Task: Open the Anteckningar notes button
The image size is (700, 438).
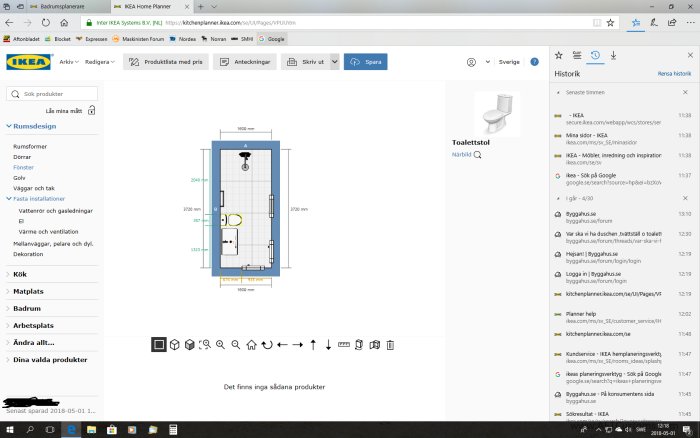Action: [x=245, y=62]
